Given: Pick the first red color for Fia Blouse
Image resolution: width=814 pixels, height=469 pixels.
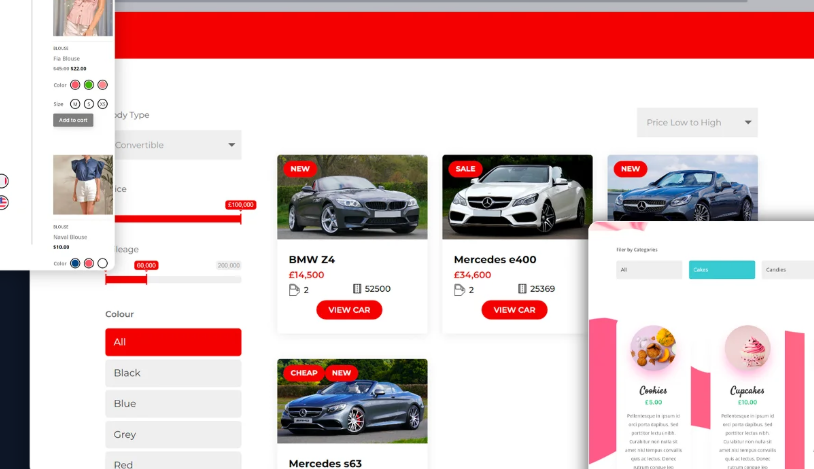Looking at the screenshot, I should tap(75, 85).
